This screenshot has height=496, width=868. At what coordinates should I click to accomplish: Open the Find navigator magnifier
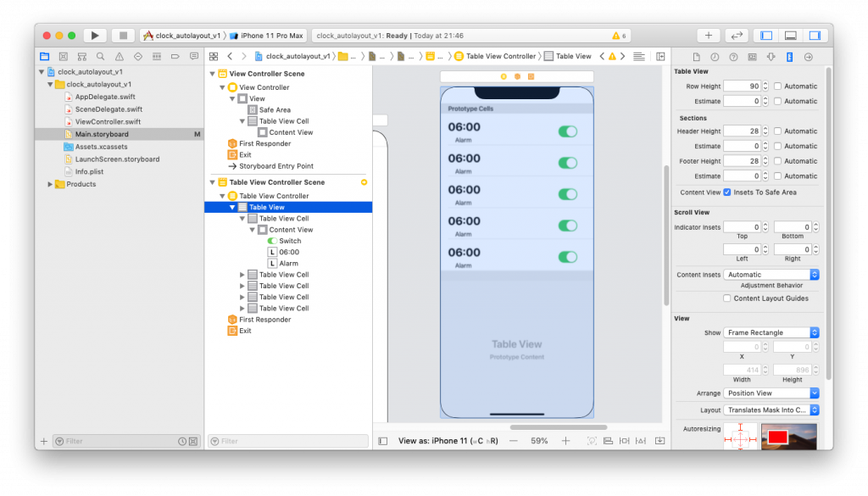click(x=100, y=57)
